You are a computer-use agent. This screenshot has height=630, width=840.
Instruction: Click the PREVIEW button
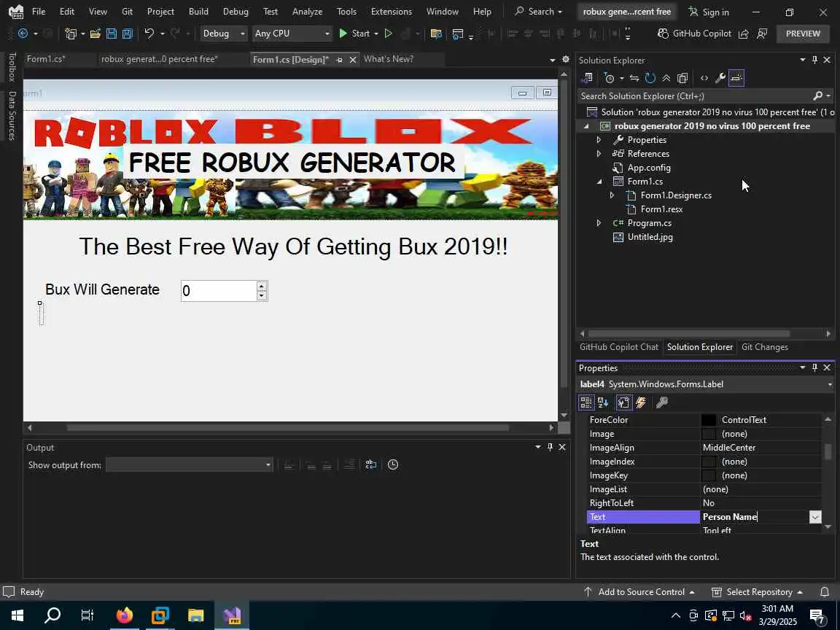tap(803, 34)
